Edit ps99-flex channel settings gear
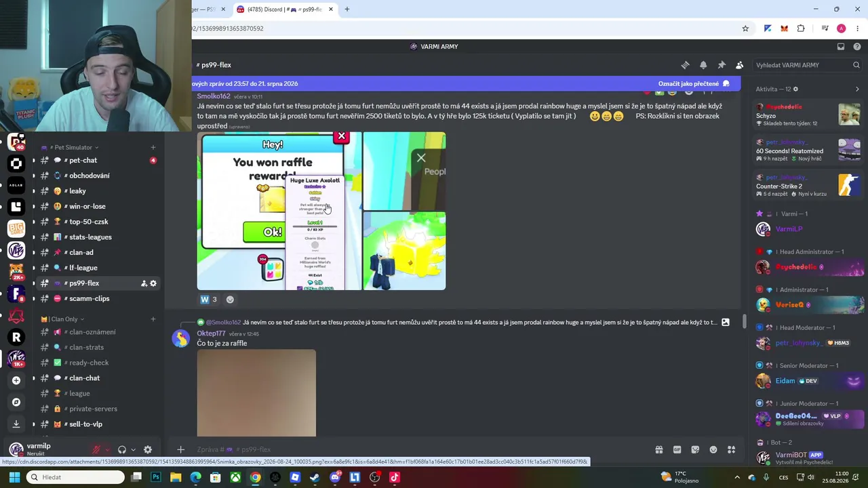 (x=153, y=283)
